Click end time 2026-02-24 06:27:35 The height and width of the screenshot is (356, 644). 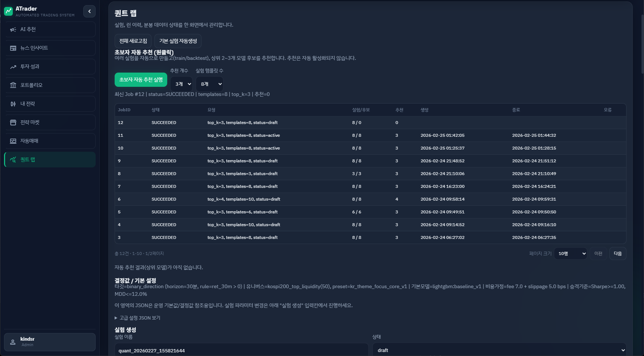[x=534, y=237]
